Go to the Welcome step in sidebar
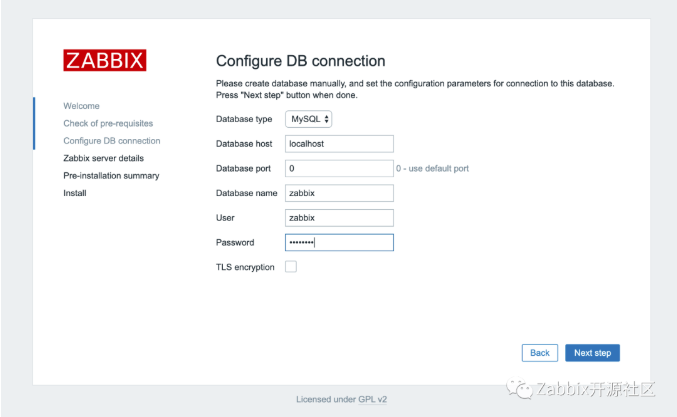The image size is (677, 417). (81, 106)
